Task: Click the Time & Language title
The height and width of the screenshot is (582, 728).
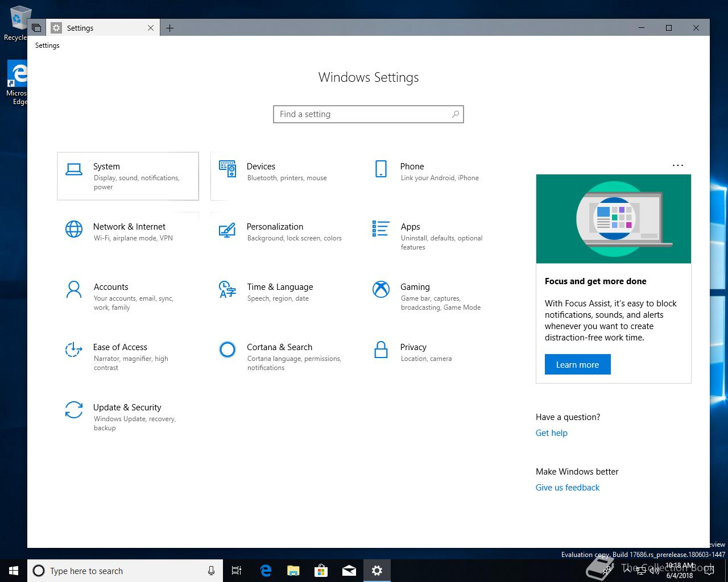Action: click(x=280, y=287)
